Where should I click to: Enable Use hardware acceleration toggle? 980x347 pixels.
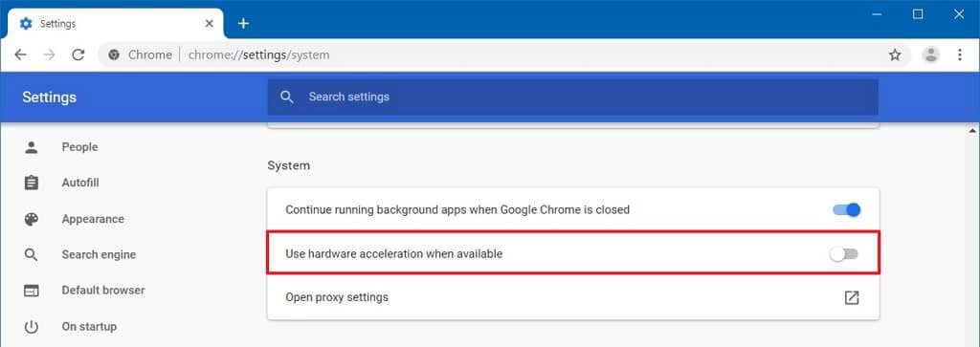[x=844, y=254]
